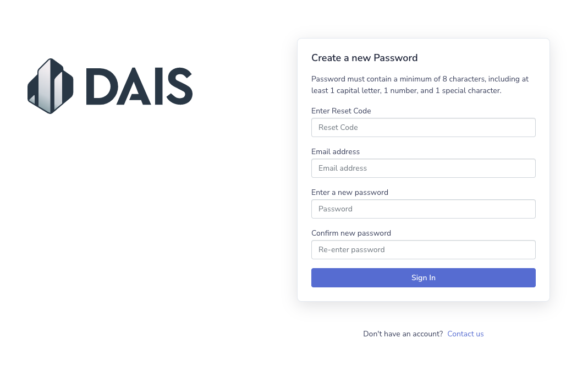Click the Enter Reset Code label

pos(341,111)
